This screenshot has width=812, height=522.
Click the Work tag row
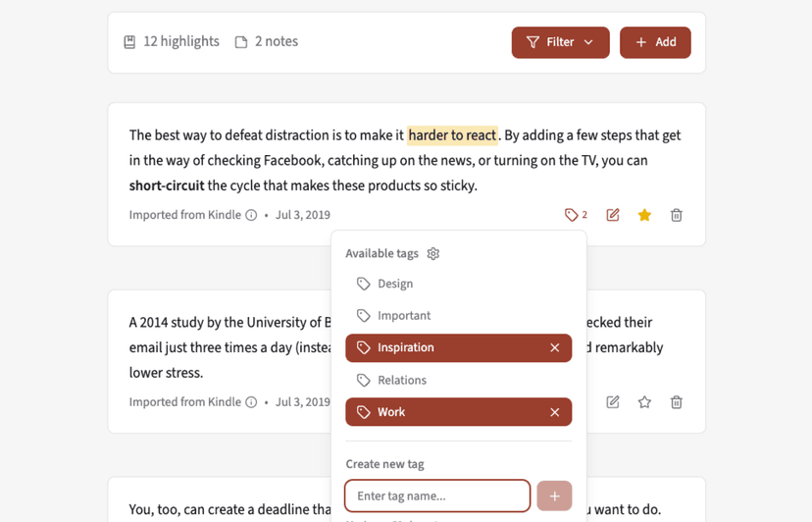tap(458, 412)
